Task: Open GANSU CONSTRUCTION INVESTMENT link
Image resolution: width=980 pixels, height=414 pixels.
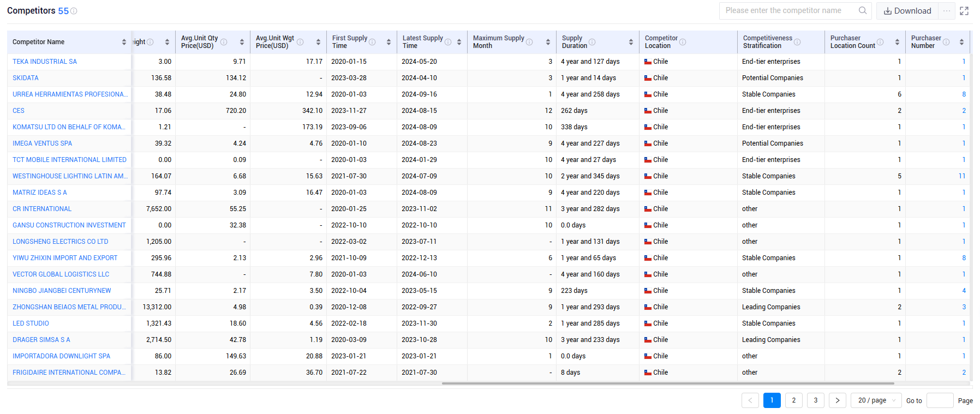Action: 69,225
